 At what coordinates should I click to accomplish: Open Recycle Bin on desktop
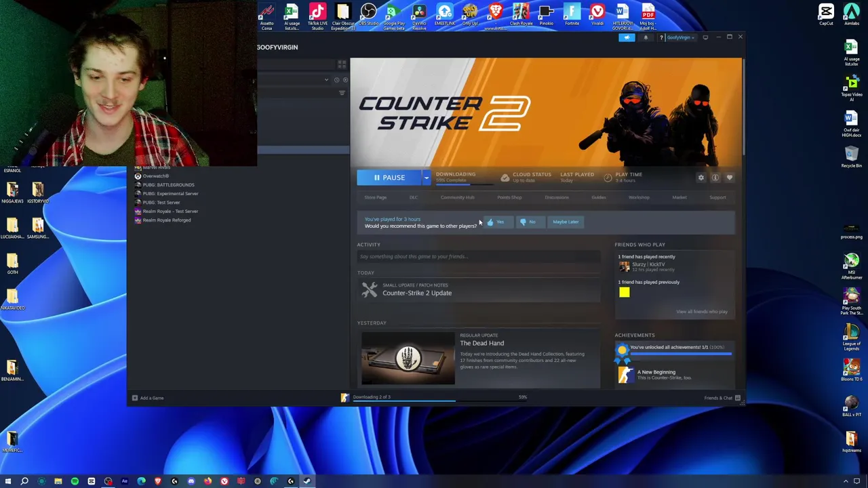851,157
